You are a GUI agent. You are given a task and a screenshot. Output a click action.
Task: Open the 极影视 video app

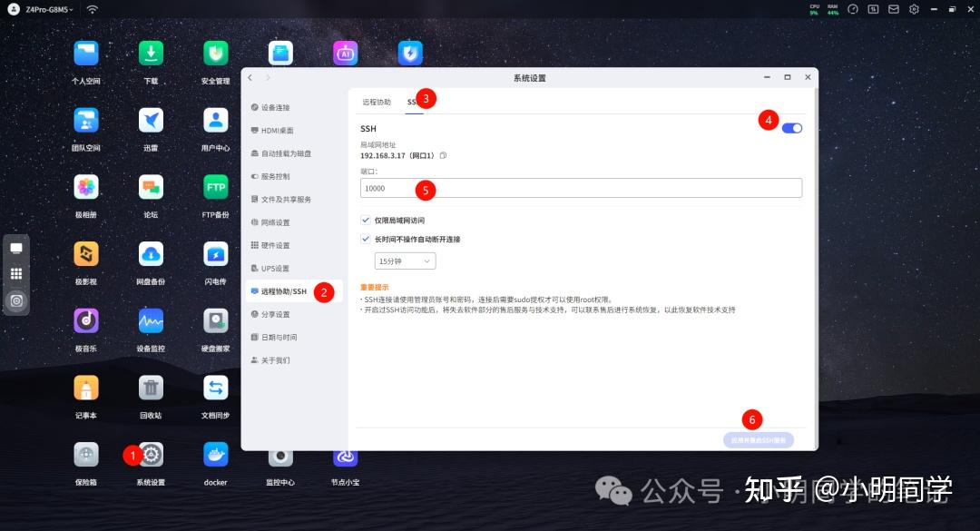(x=85, y=254)
